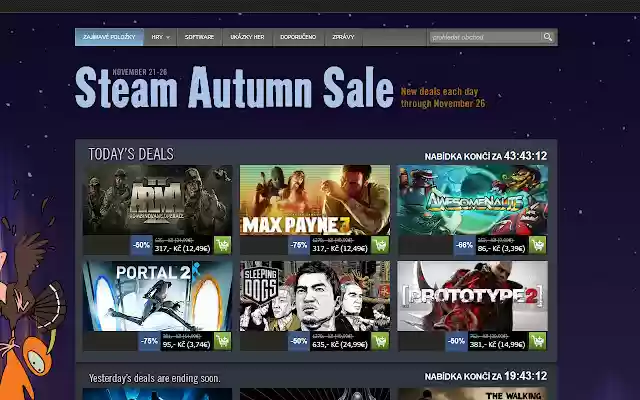Click the Prototype 2 -50% discount badge
This screenshot has width=640, height=400.
tap(456, 341)
